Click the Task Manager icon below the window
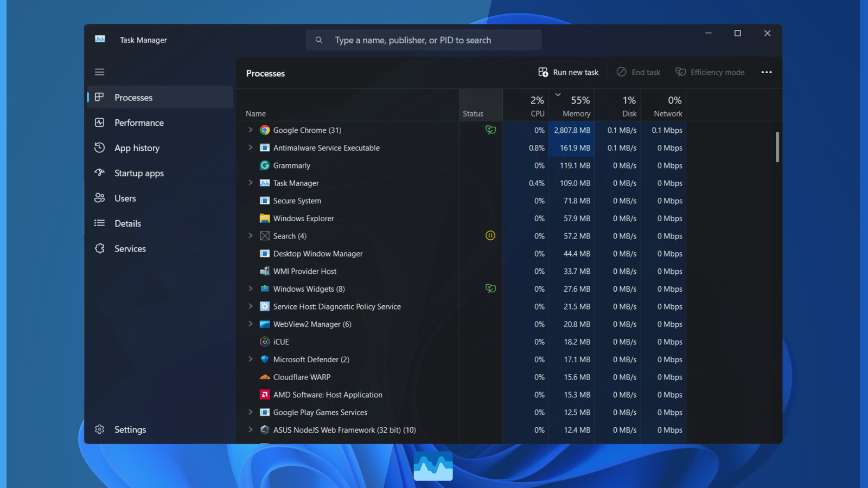 pyautogui.click(x=433, y=466)
